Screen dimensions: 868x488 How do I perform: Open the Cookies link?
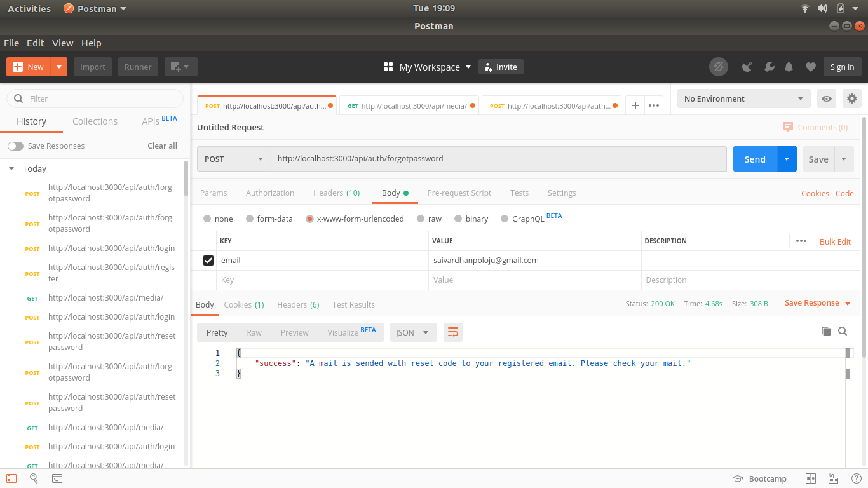pos(815,193)
